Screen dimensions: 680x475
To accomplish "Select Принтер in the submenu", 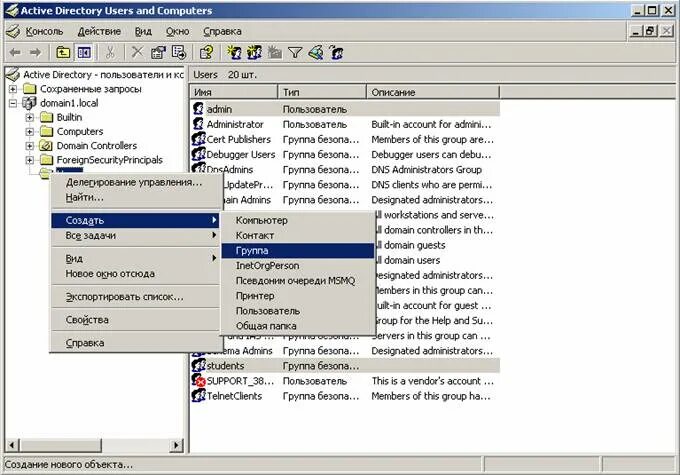I will click(x=298, y=296).
